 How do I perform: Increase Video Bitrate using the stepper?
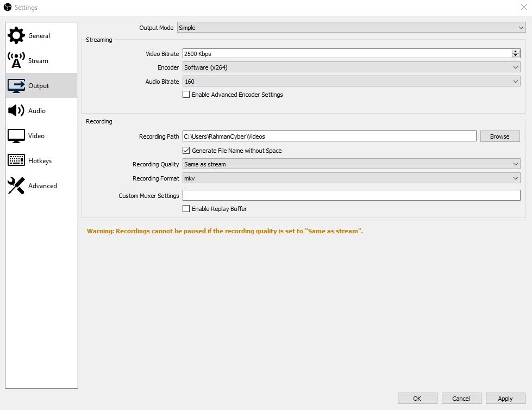point(515,51)
